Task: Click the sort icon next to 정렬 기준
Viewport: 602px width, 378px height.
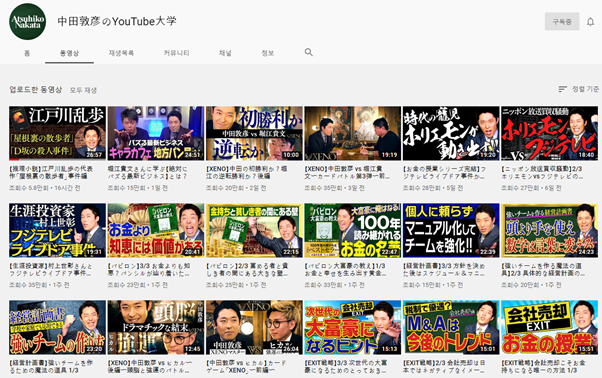Action: tap(562, 89)
